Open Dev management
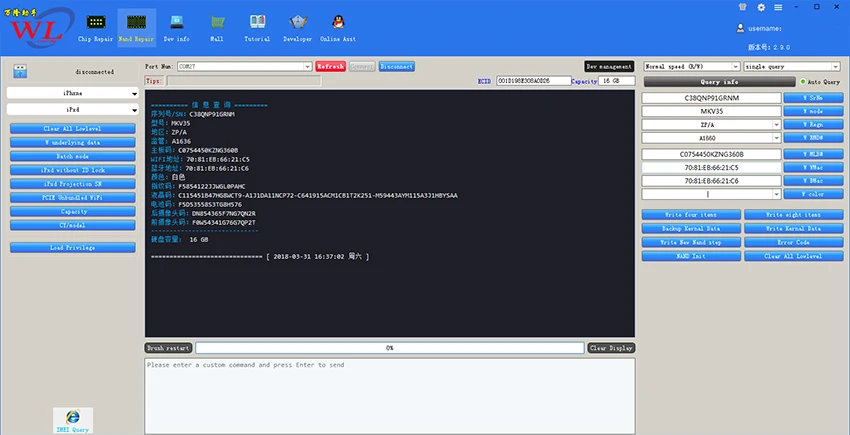This screenshot has height=435, width=850. point(609,66)
